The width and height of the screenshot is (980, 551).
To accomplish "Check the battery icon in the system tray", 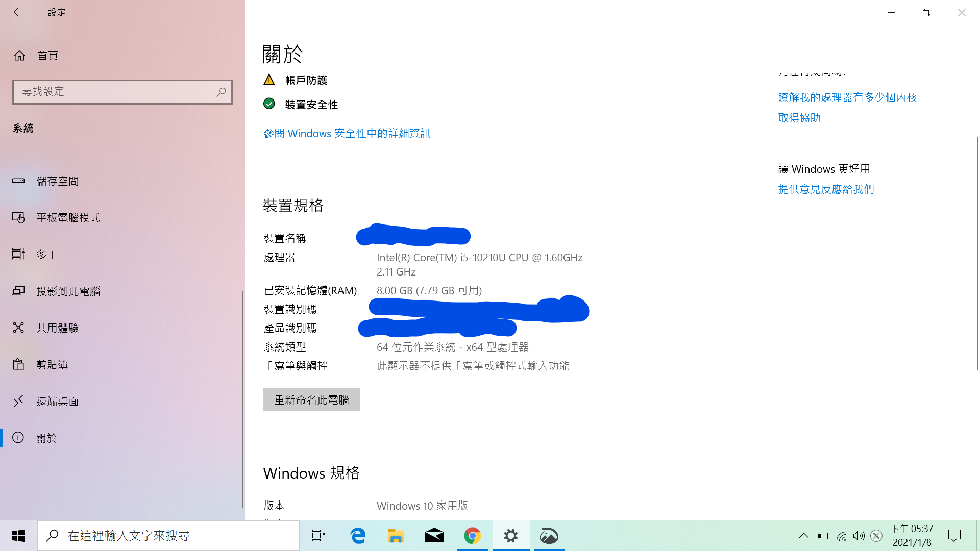I will point(823,536).
